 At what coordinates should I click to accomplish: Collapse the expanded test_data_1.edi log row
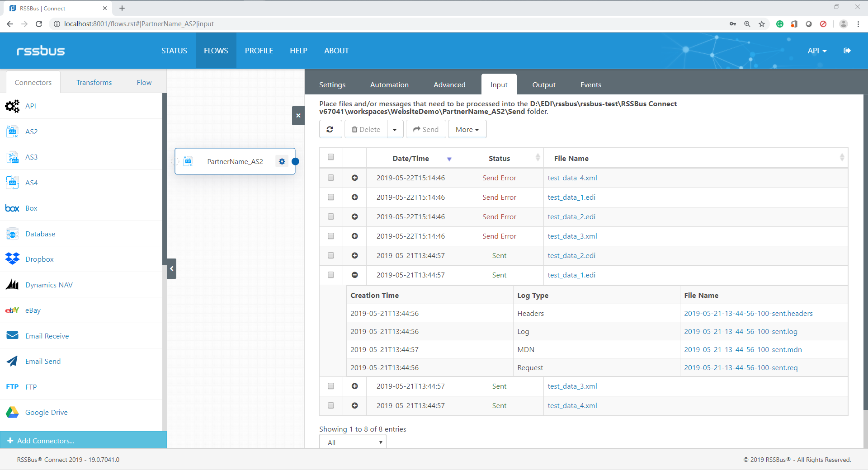pos(355,275)
